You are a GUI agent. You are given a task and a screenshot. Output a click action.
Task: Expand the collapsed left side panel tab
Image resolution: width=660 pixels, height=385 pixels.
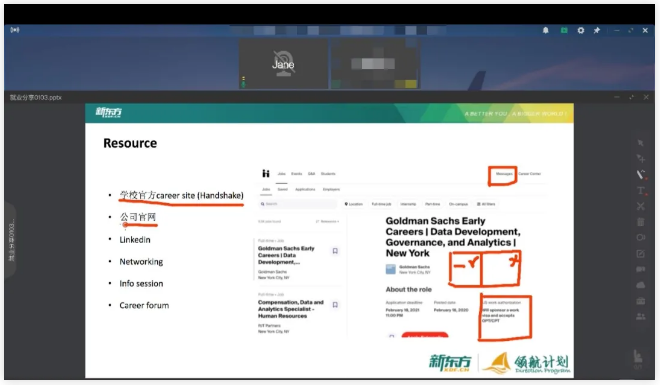pyautogui.click(x=11, y=240)
